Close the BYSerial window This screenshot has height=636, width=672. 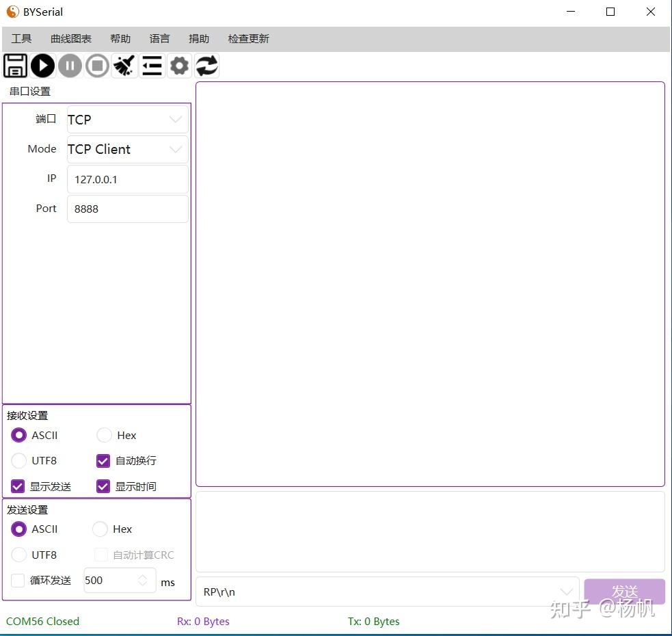tap(651, 12)
